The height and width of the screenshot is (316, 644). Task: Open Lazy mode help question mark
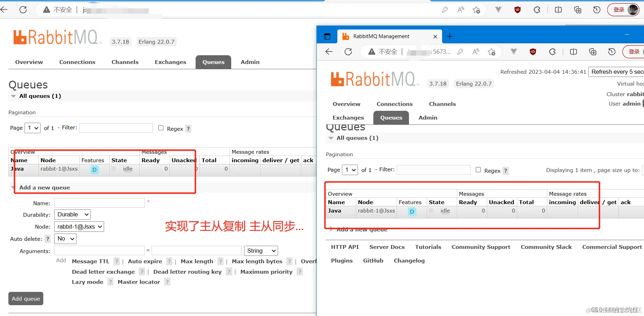[x=110, y=282]
